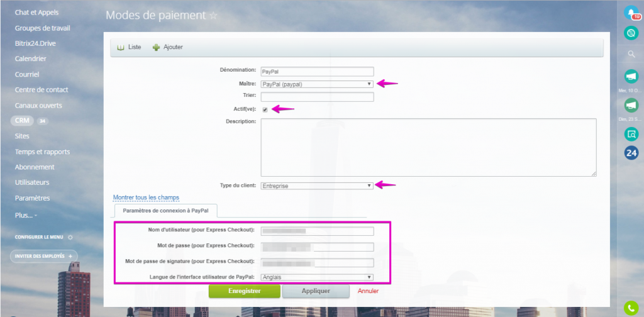Image resolution: width=644 pixels, height=317 pixels.
Task: Open the PayPal interface language dropdown
Action: pyautogui.click(x=317, y=277)
